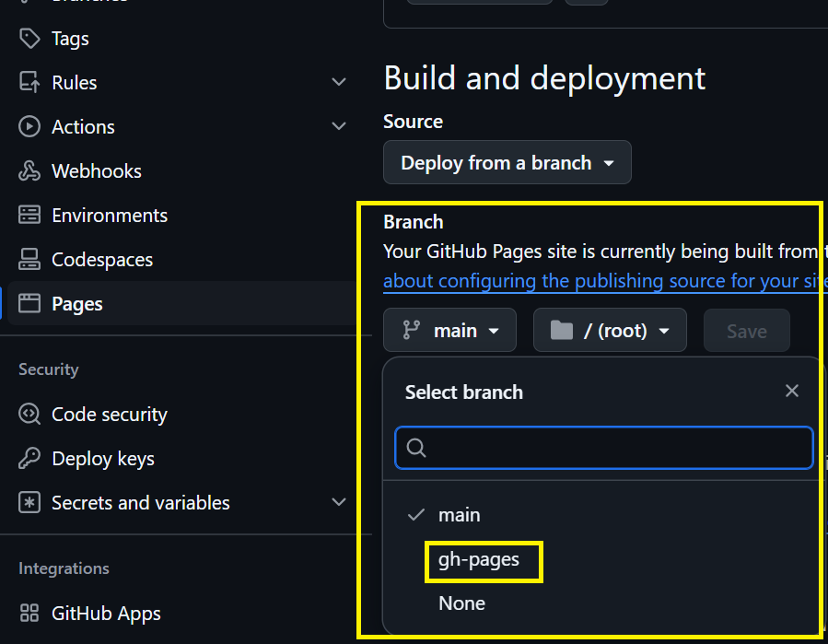
Task: Click the Secrets and variables asterisk icon
Action: click(x=29, y=502)
